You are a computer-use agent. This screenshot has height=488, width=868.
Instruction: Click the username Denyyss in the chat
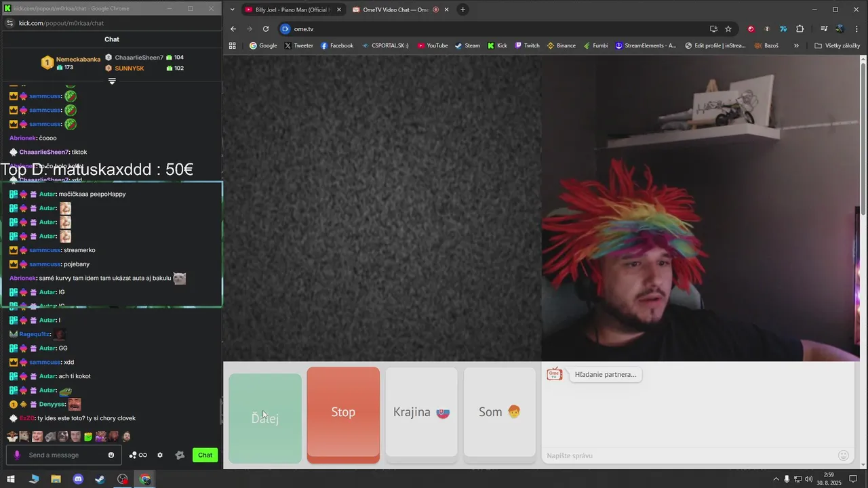52,404
